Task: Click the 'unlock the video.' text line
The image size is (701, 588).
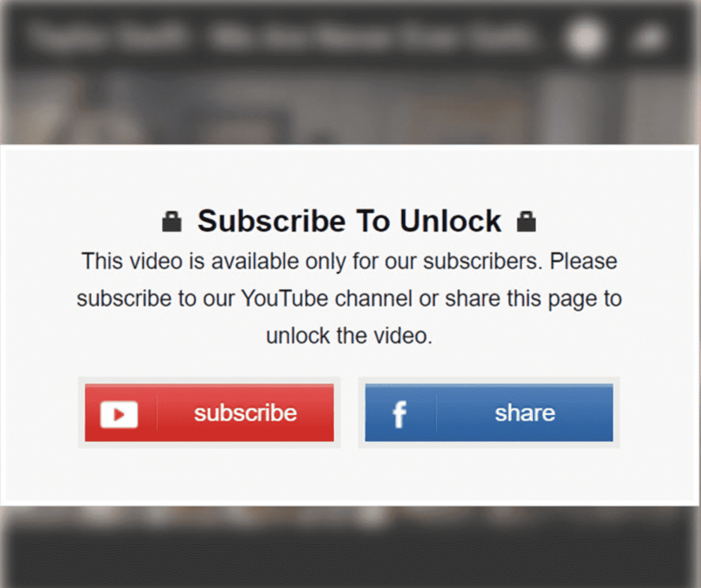Action: tap(349, 336)
